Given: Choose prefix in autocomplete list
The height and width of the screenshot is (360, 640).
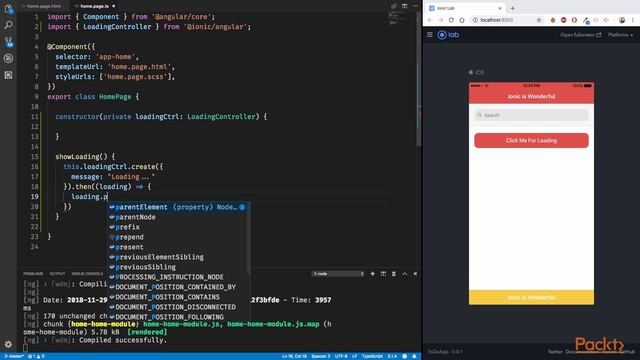Looking at the screenshot, I should click(178, 227).
